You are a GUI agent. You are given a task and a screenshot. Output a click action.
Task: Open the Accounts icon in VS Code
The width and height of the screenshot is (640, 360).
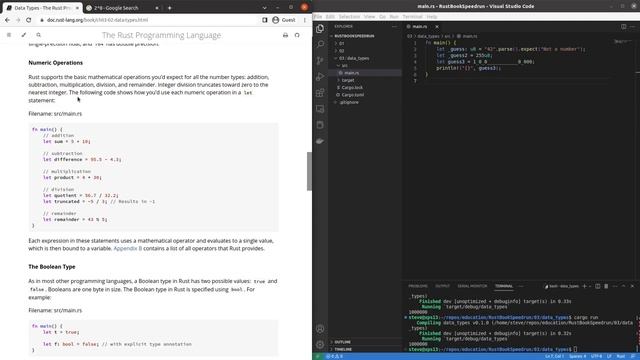[320, 329]
